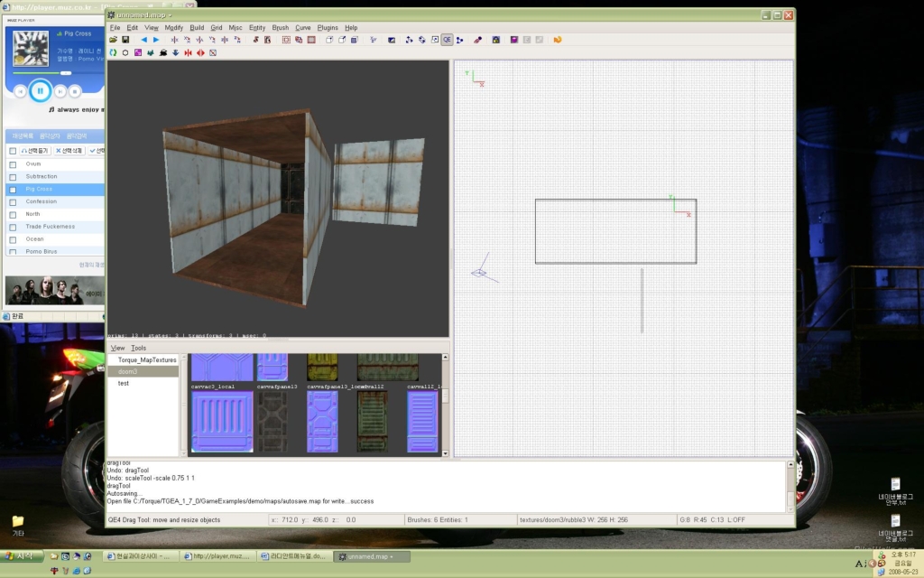
Task: Skip to previous track in Muz player
Action: coord(20,91)
